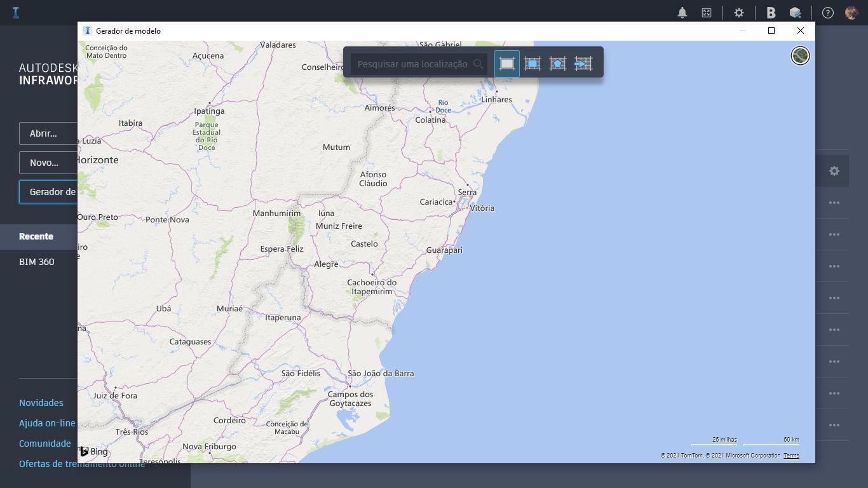This screenshot has height=488, width=868.
Task: Click the Ouro Preto label
Action: pyautogui.click(x=98, y=217)
